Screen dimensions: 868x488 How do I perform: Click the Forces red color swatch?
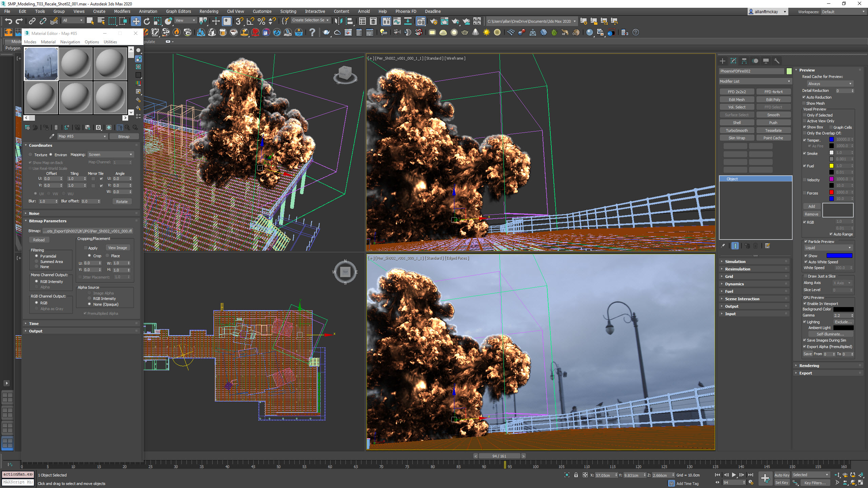click(x=831, y=192)
